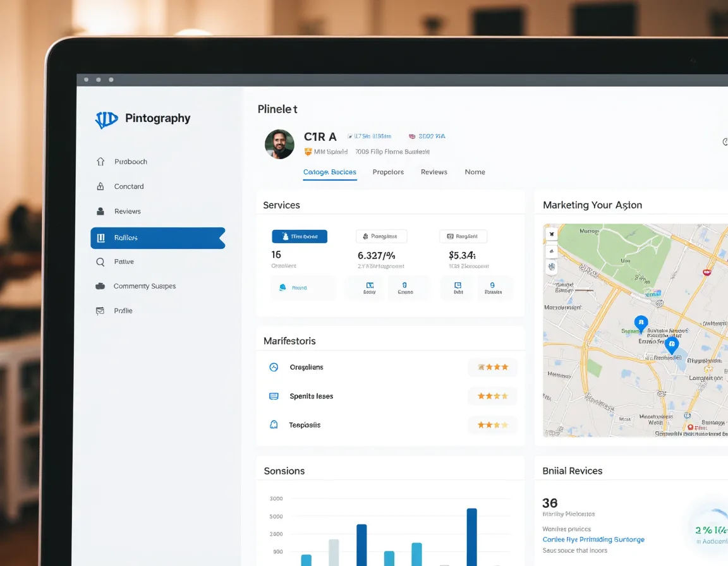Open the Reviews tab in profile
The height and width of the screenshot is (566, 728).
tap(434, 172)
